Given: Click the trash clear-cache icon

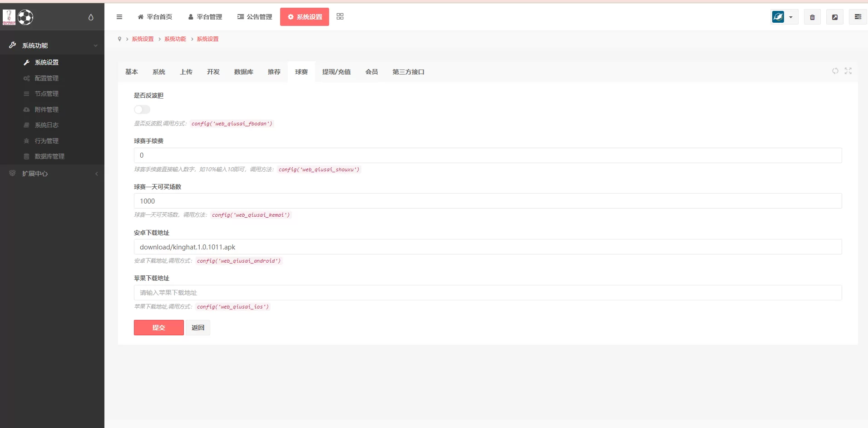Looking at the screenshot, I should click(x=812, y=17).
